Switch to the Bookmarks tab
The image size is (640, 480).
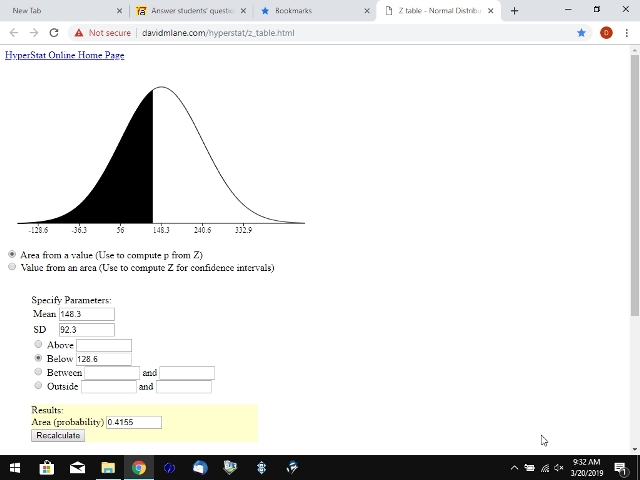[x=314, y=11]
